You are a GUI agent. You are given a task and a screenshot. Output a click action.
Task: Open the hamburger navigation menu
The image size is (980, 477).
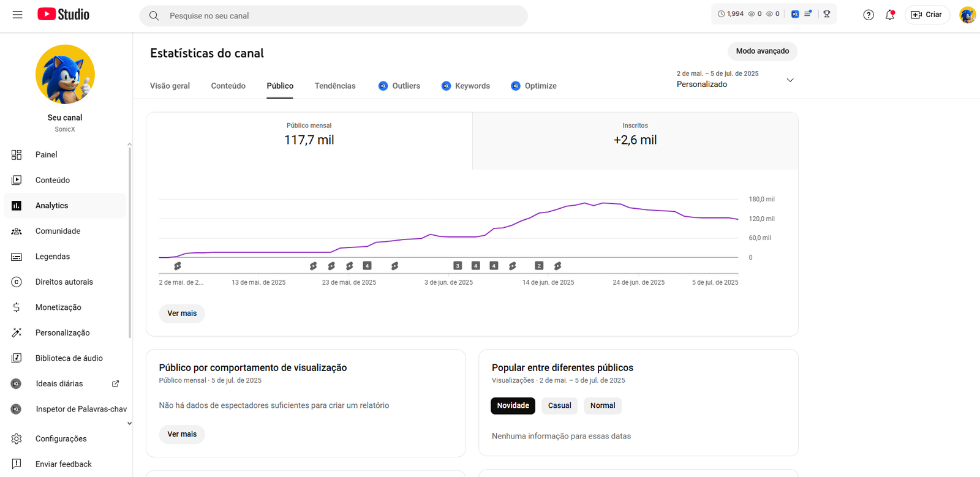click(x=17, y=15)
